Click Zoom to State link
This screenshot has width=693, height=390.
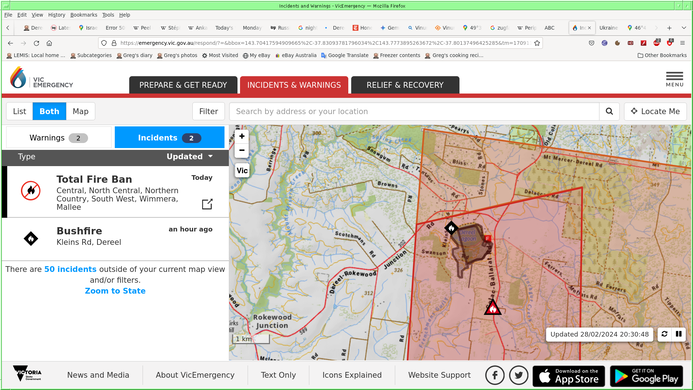coord(115,291)
